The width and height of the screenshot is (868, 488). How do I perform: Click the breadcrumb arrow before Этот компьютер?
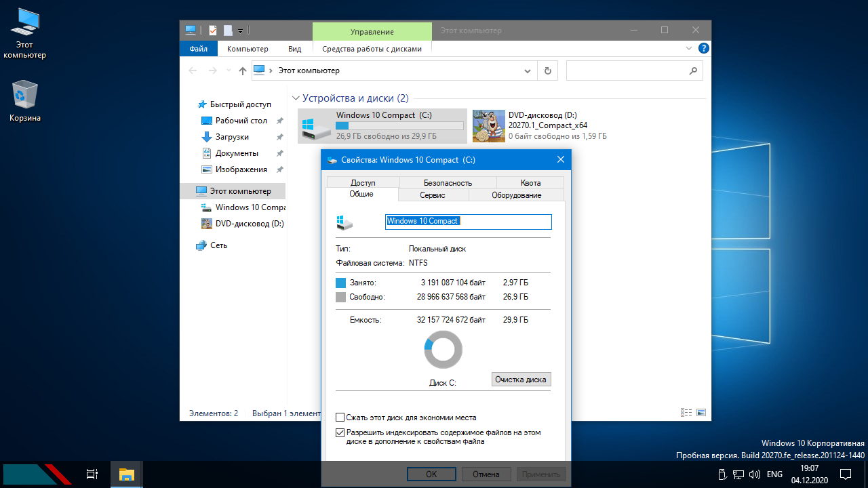[x=271, y=70]
